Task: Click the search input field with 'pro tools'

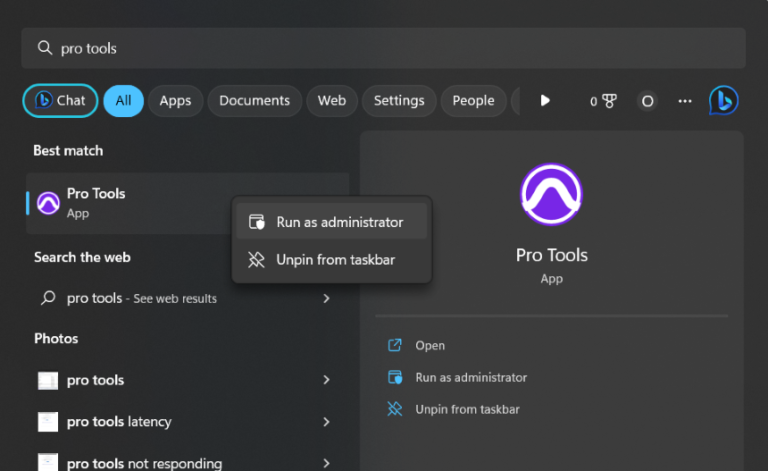Action: [x=384, y=48]
